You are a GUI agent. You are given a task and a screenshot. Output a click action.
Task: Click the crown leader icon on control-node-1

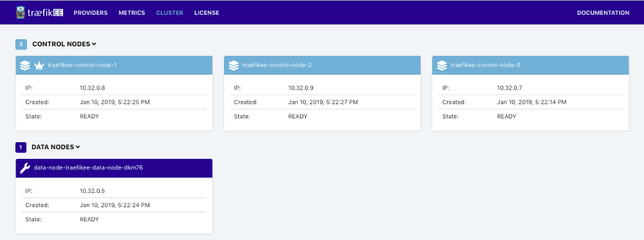[39, 65]
